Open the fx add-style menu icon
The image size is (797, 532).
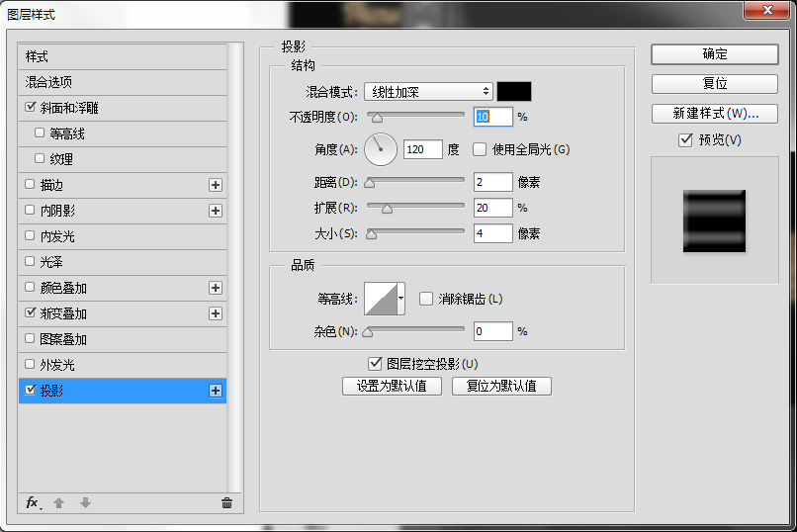point(33,503)
